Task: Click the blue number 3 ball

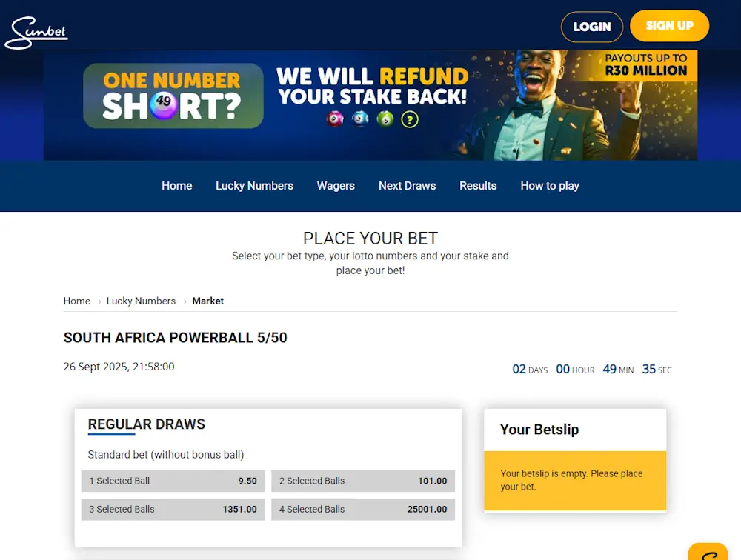Action: (360, 119)
